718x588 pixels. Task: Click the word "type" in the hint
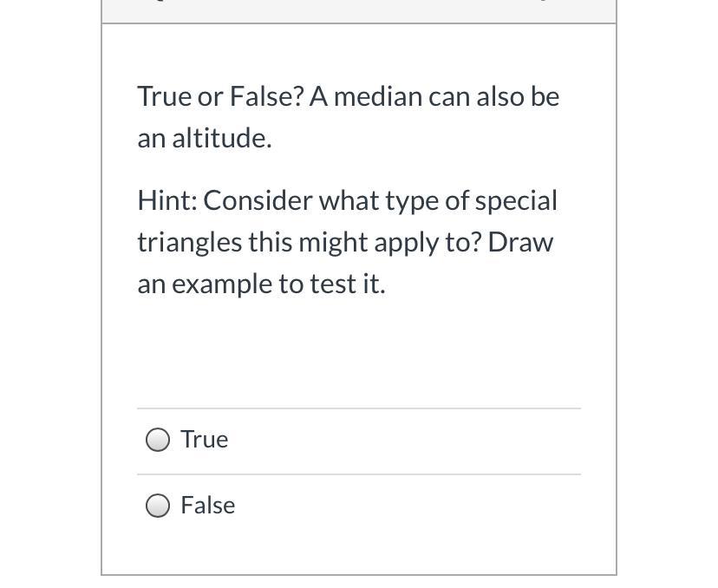click(x=413, y=200)
